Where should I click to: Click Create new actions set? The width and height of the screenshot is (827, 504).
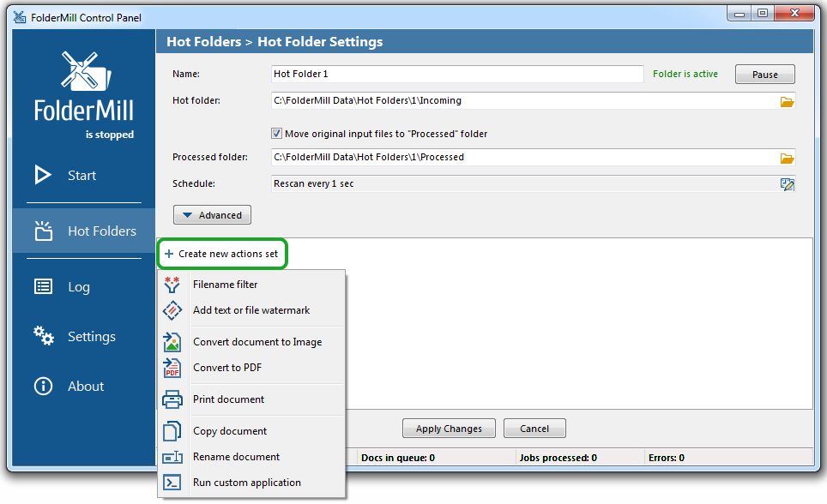pos(222,254)
